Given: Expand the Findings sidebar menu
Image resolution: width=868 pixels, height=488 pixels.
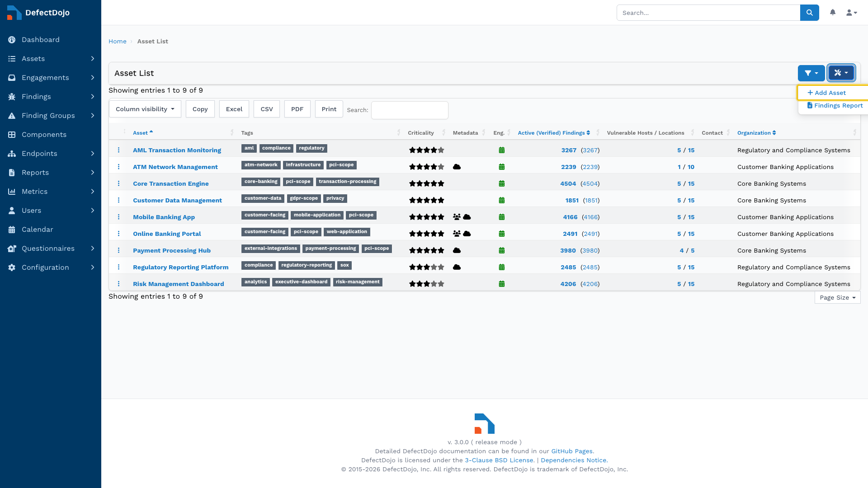Looking at the screenshot, I should click(51, 97).
